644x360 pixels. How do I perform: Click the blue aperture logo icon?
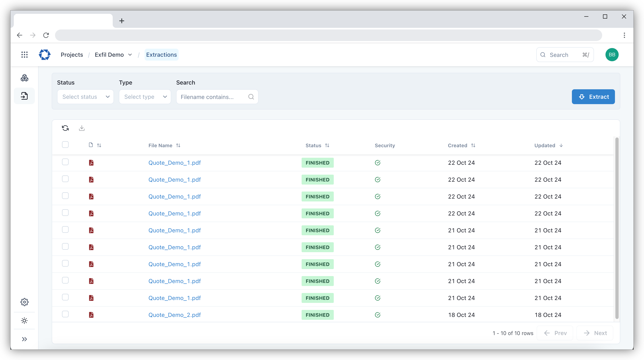[x=45, y=55]
